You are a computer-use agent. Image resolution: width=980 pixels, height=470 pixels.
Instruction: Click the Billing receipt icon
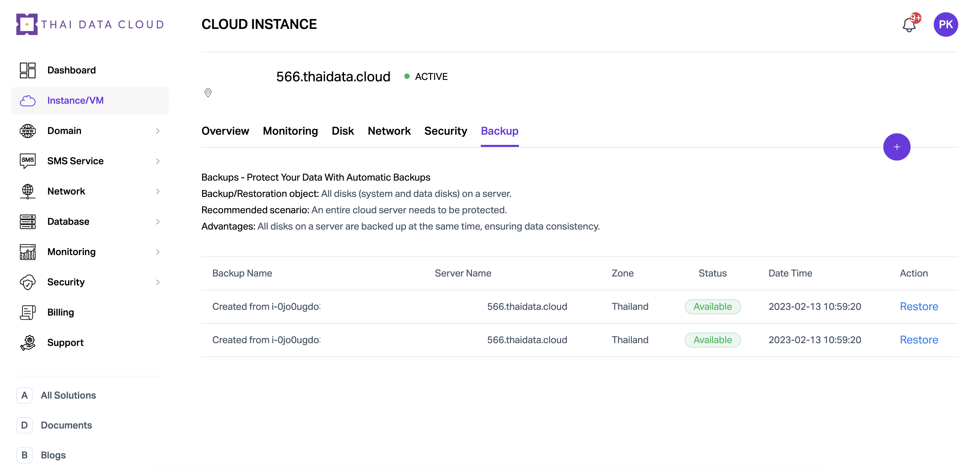27,312
